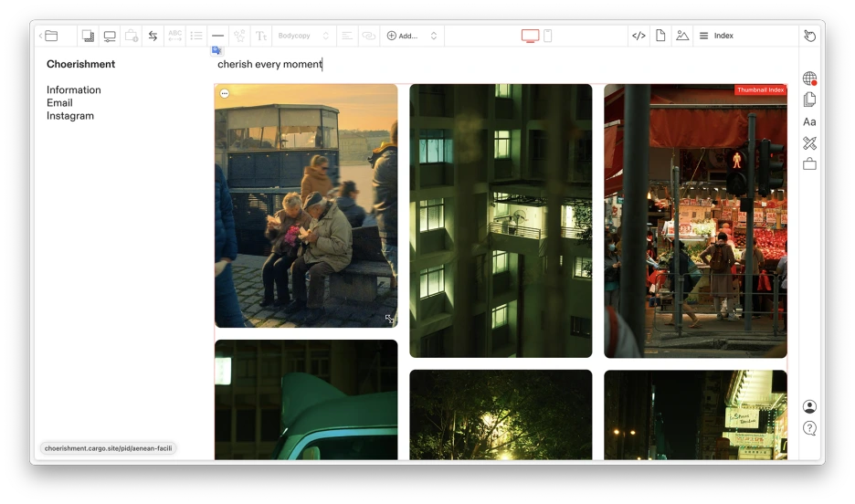Image resolution: width=855 pixels, height=504 pixels.
Task: Click the swap arrows icon
Action: pyautogui.click(x=153, y=36)
